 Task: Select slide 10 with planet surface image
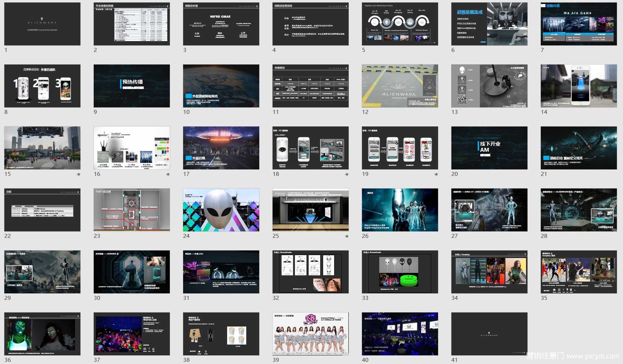point(221,86)
